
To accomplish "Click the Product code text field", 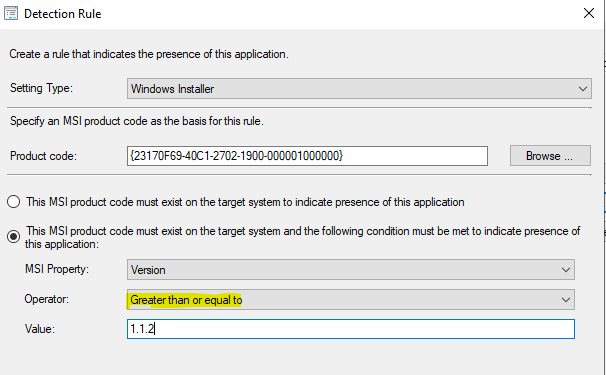I will pyautogui.click(x=307, y=156).
